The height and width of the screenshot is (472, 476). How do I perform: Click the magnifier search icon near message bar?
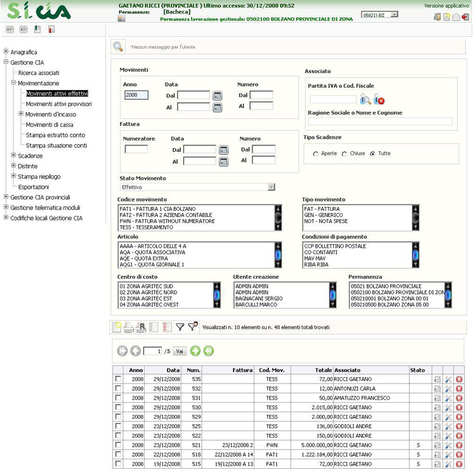[118, 47]
